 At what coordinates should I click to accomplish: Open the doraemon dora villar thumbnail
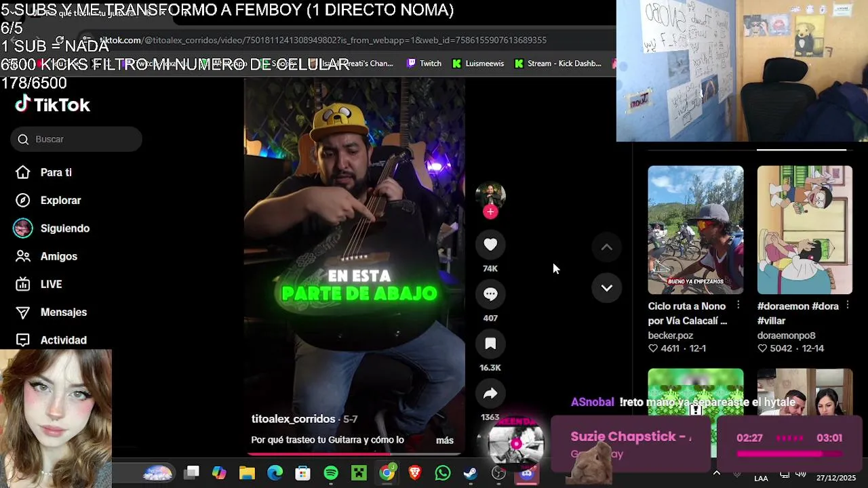pyautogui.click(x=805, y=230)
